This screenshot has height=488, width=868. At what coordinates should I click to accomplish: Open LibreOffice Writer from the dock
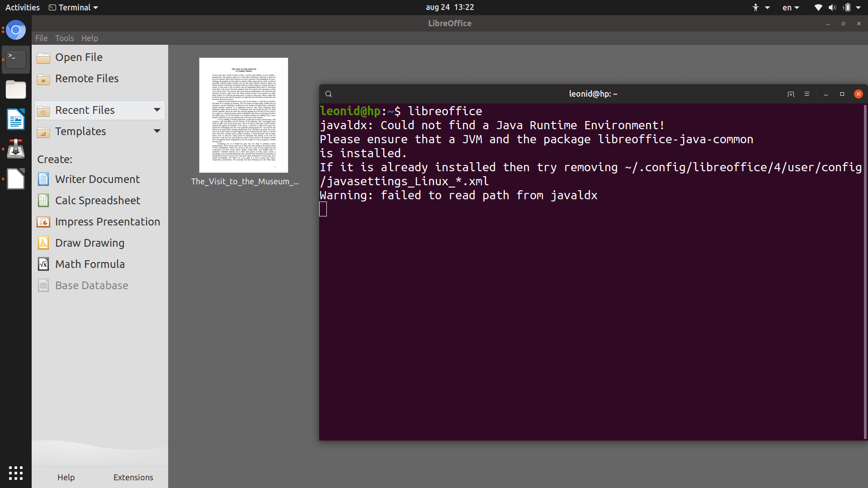click(x=16, y=119)
